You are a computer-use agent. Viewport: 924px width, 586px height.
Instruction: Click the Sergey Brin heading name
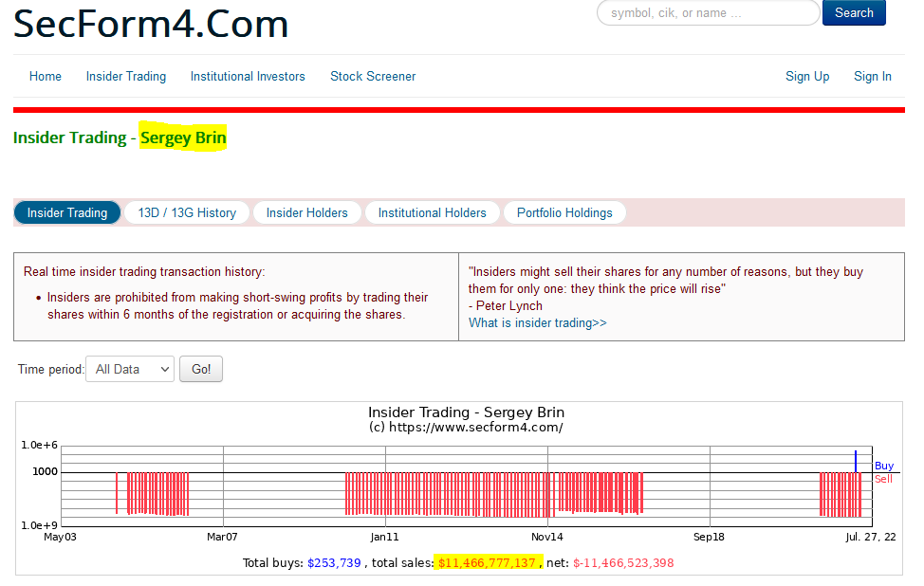183,137
